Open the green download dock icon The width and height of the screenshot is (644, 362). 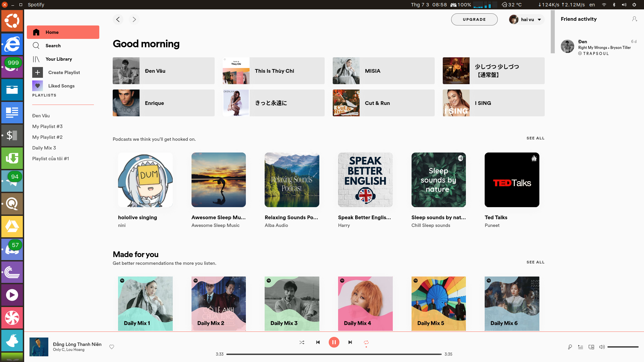pyautogui.click(x=12, y=158)
